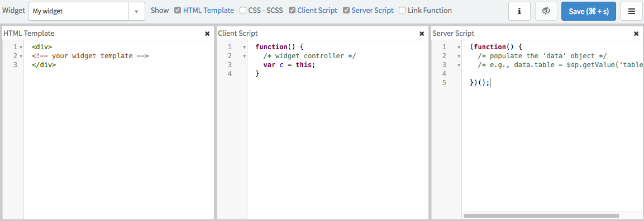Click line number 4 in Server Script

[444, 74]
